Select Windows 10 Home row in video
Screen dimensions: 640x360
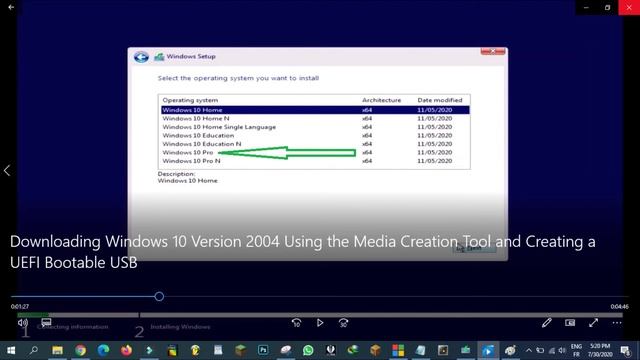click(x=315, y=110)
